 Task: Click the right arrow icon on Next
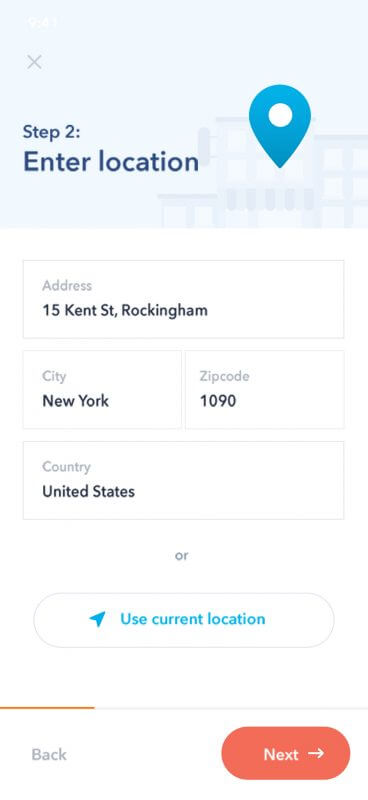point(316,753)
